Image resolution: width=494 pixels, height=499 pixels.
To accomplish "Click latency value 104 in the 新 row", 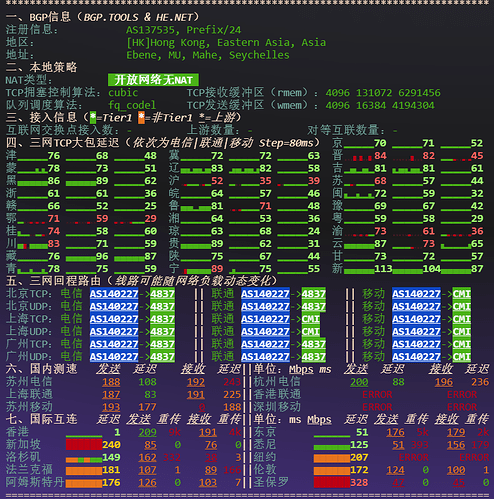I will click(432, 269).
